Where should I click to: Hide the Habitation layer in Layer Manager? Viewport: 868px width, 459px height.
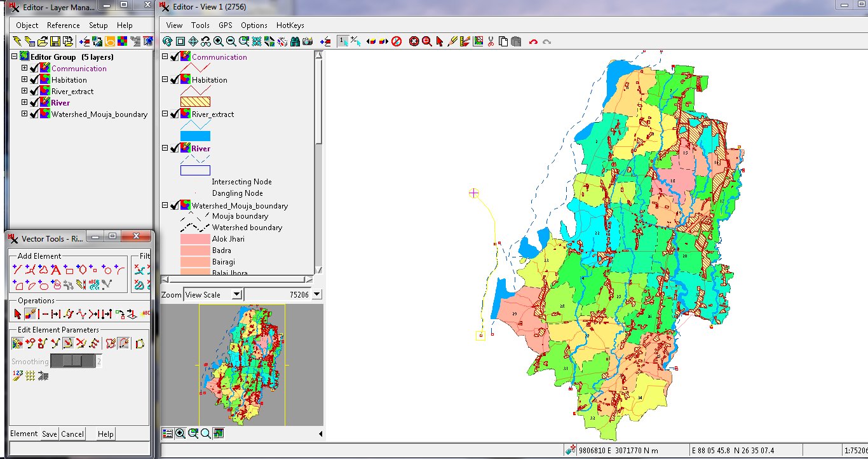(34, 80)
